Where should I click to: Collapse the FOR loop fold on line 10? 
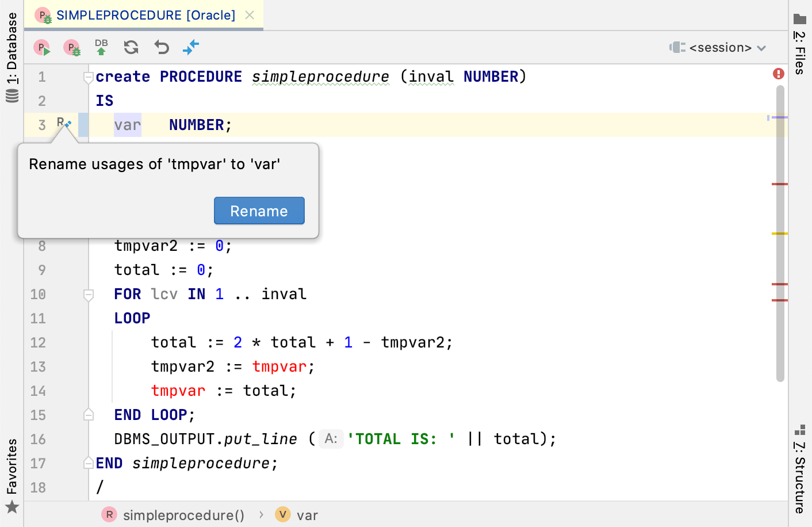[89, 295]
